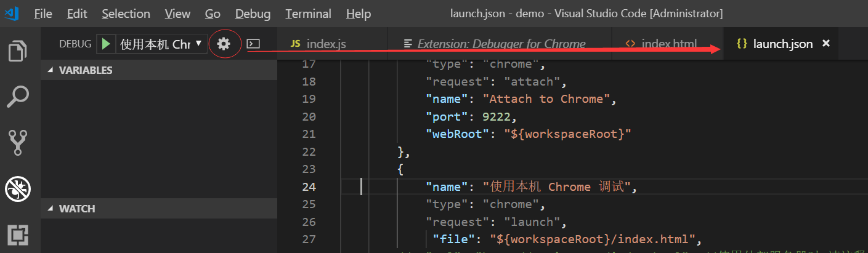Click the window title text
This screenshot has width=868, height=253.
(586, 14)
